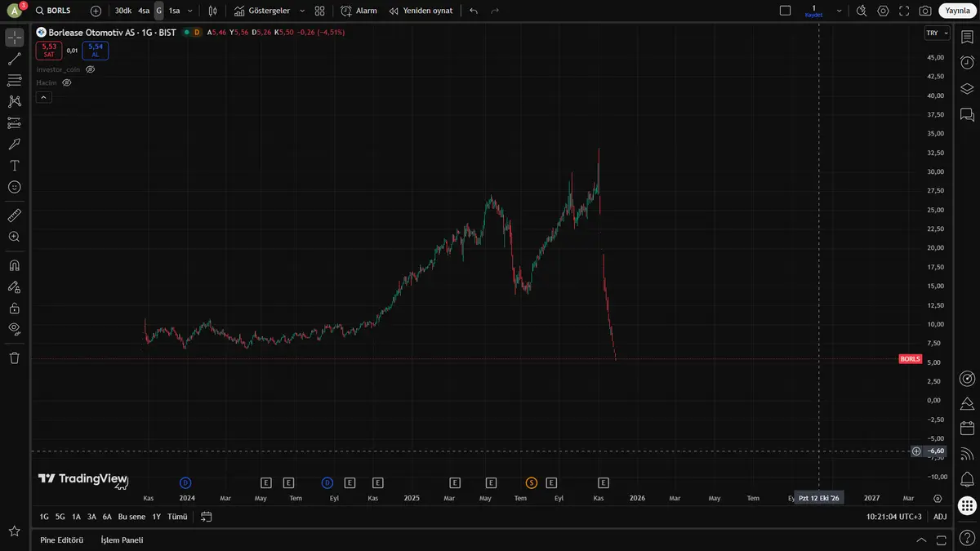Open the watchlist panel

(x=967, y=38)
